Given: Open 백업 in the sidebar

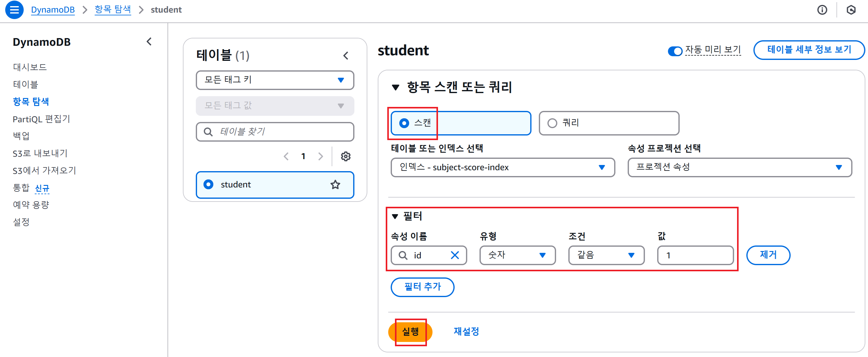Looking at the screenshot, I should coord(21,136).
